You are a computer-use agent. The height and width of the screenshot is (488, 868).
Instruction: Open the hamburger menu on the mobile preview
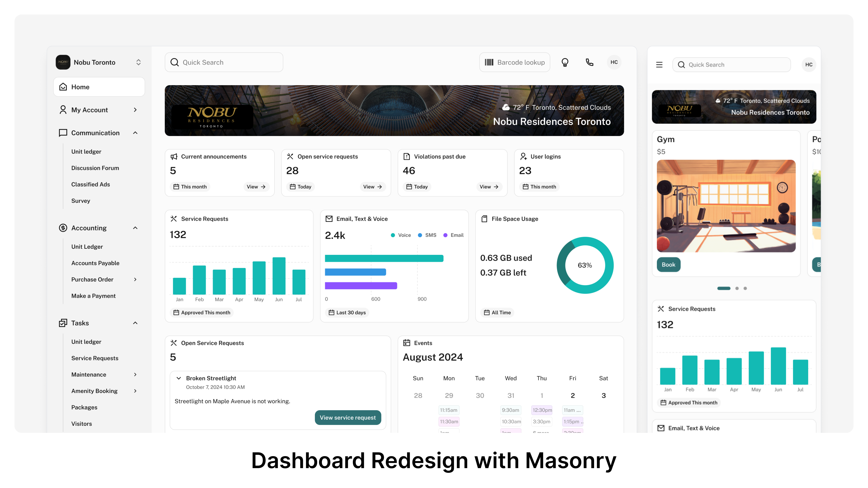coord(659,64)
